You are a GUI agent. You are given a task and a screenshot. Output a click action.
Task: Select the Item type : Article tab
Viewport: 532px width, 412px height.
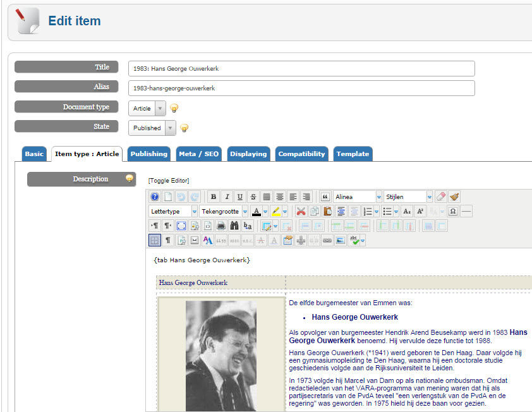pyautogui.click(x=87, y=154)
